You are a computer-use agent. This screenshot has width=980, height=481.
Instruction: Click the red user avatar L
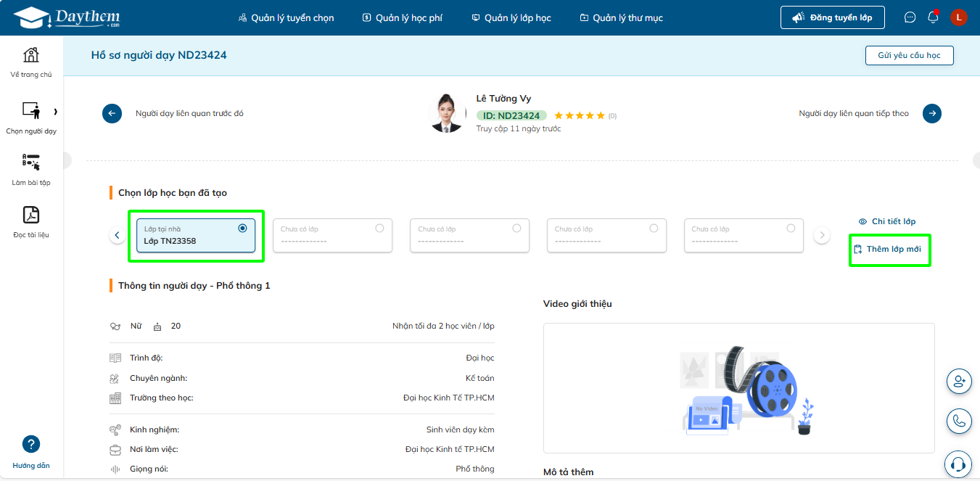[958, 17]
